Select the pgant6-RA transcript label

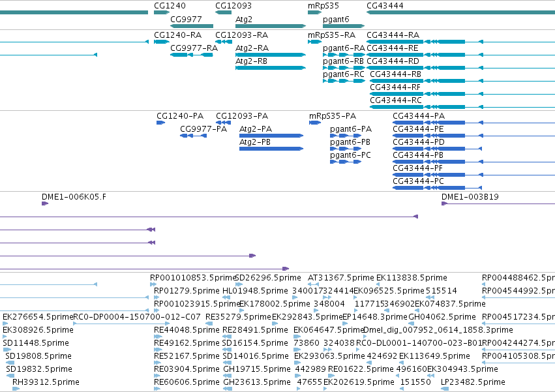click(x=344, y=48)
